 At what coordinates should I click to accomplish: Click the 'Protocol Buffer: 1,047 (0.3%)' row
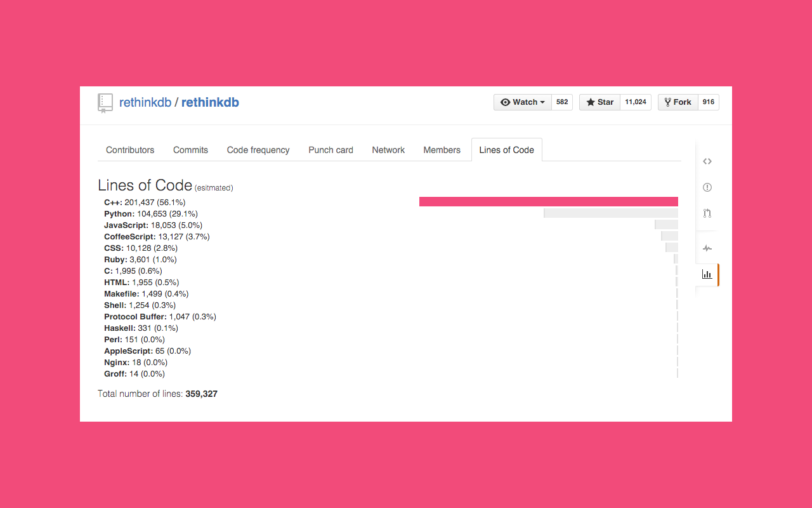point(160,317)
